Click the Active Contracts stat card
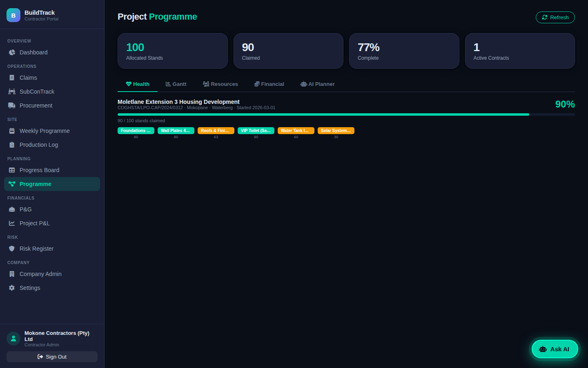This screenshot has height=368, width=588. pos(520,51)
